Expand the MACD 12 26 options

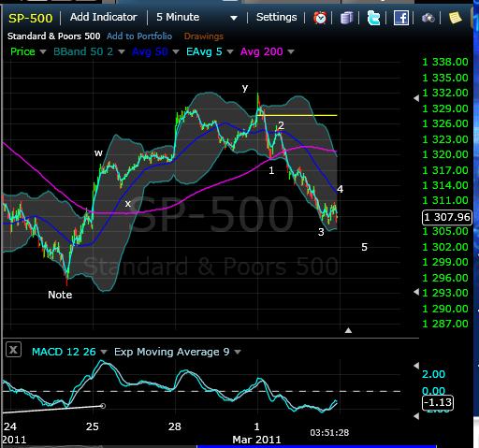click(x=104, y=352)
